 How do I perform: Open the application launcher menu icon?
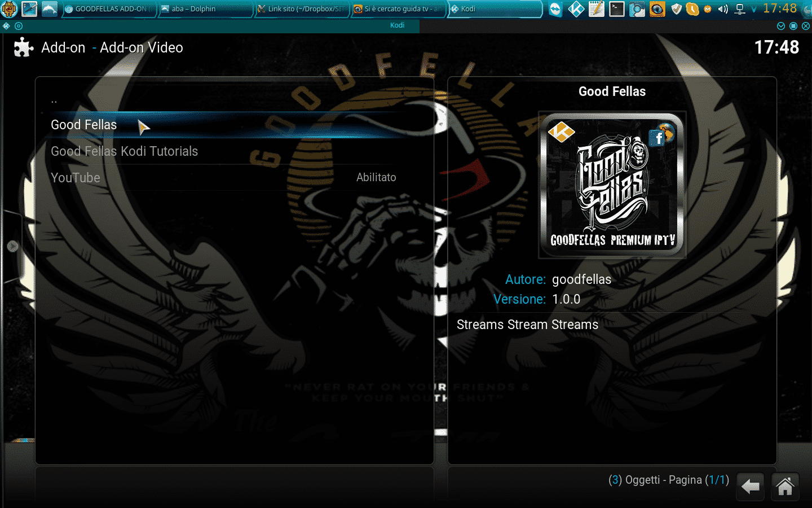click(x=9, y=8)
